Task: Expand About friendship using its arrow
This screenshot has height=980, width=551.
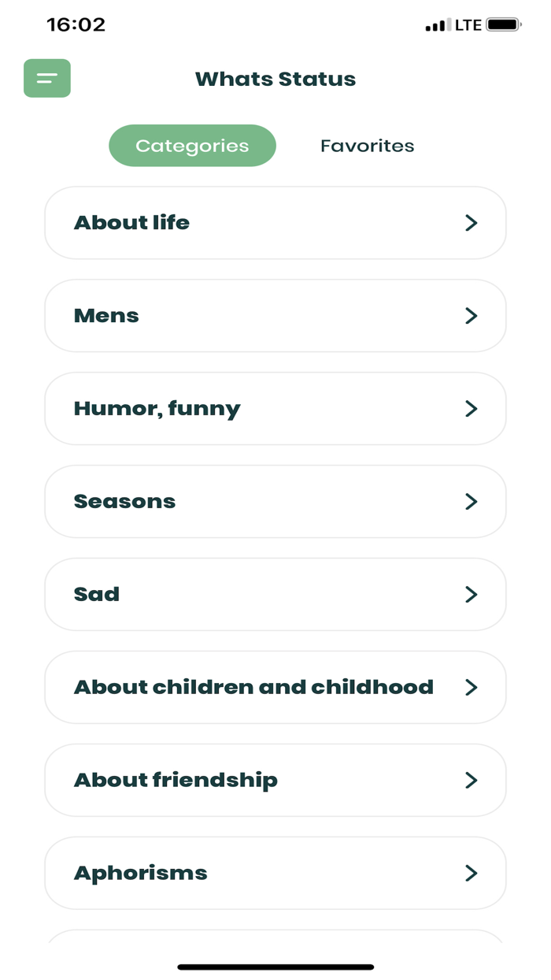Action: coord(471,780)
